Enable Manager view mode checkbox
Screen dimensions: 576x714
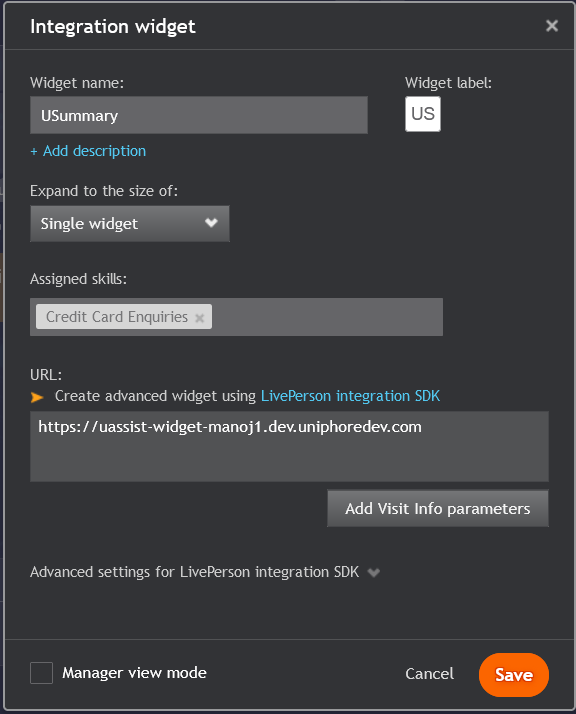tap(41, 673)
